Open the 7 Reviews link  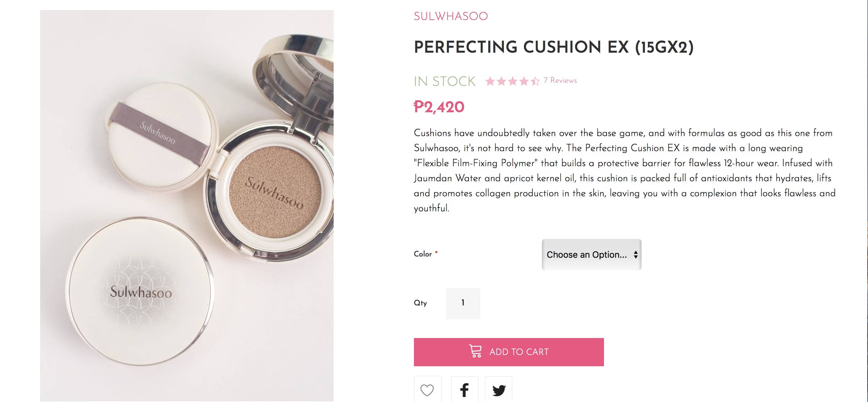(x=560, y=81)
